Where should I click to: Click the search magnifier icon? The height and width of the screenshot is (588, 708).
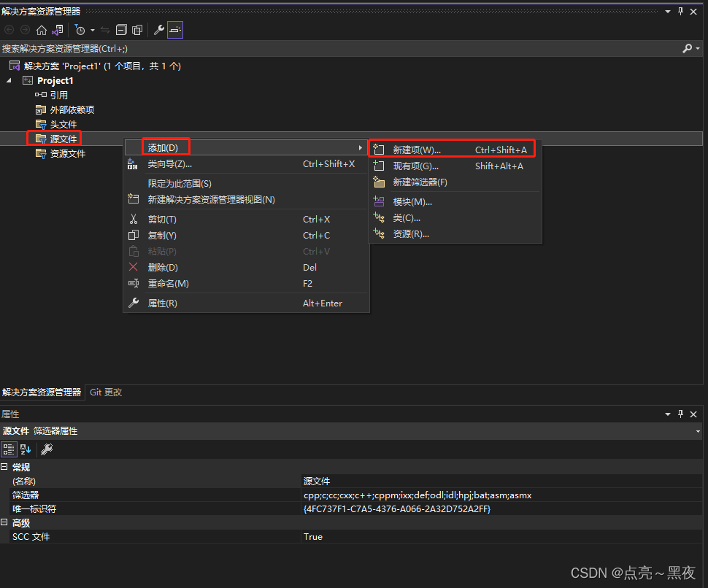pos(688,48)
